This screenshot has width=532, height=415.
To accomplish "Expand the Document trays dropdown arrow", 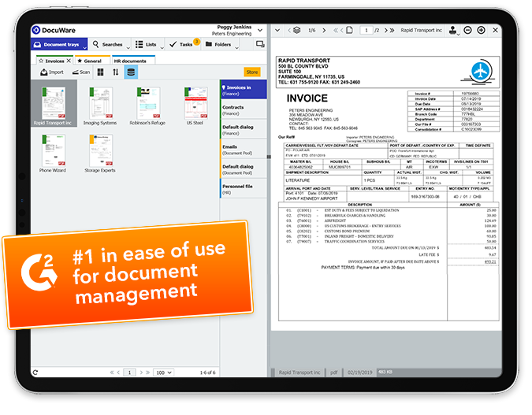I will [x=85, y=47].
